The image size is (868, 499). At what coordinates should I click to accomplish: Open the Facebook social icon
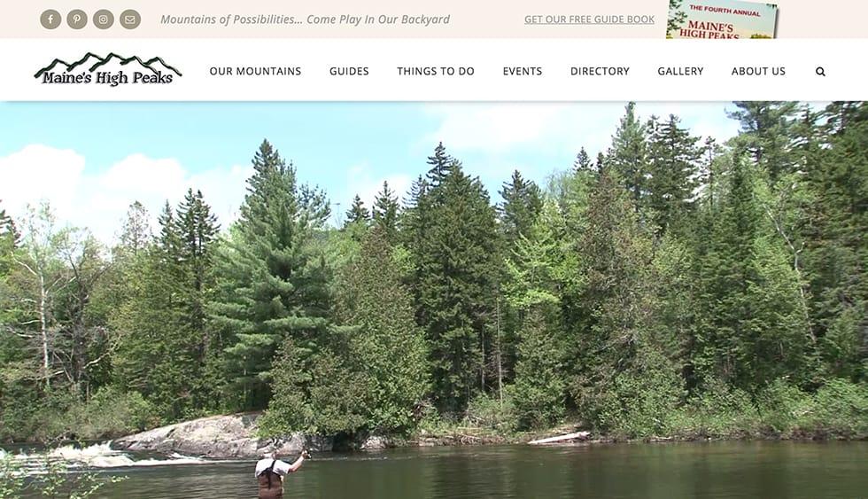(50, 19)
